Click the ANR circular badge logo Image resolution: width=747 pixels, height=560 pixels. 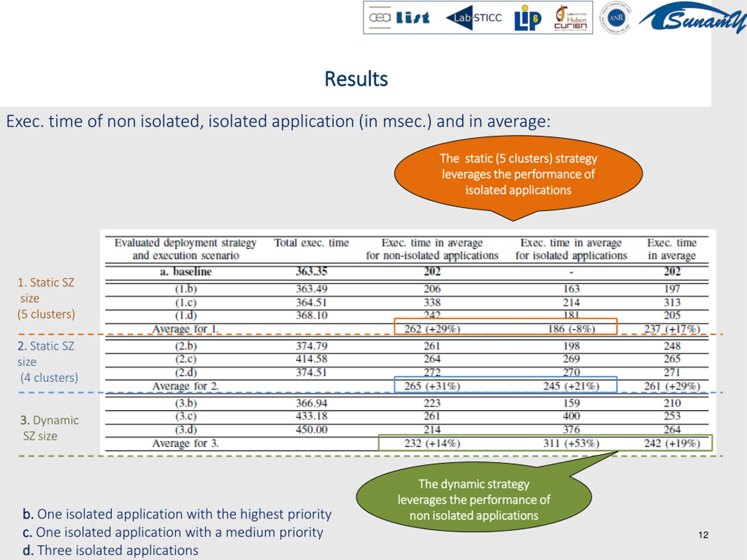616,18
